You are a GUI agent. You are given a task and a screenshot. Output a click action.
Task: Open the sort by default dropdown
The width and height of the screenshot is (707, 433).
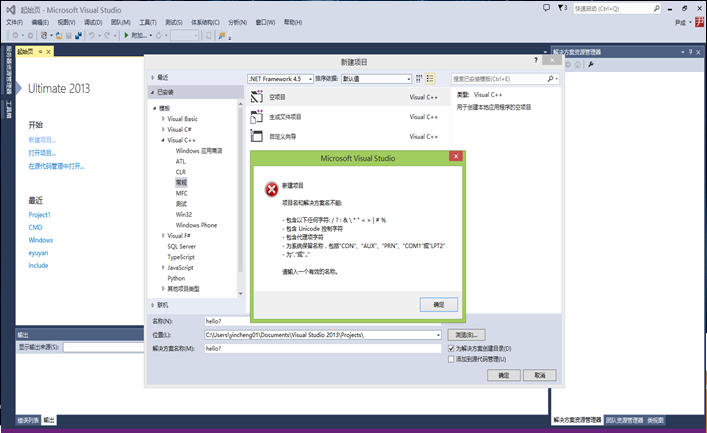click(x=376, y=79)
